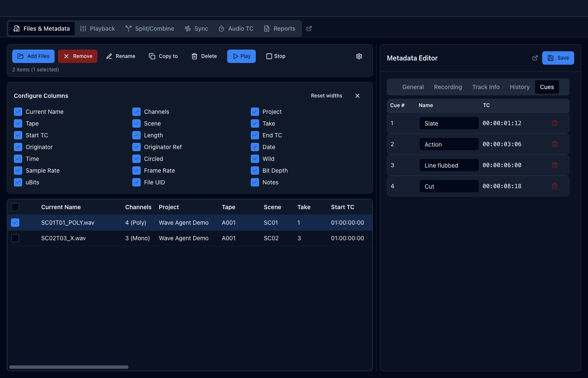The image size is (588, 378).
Task: Switch to the Playback tab
Action: pos(97,29)
